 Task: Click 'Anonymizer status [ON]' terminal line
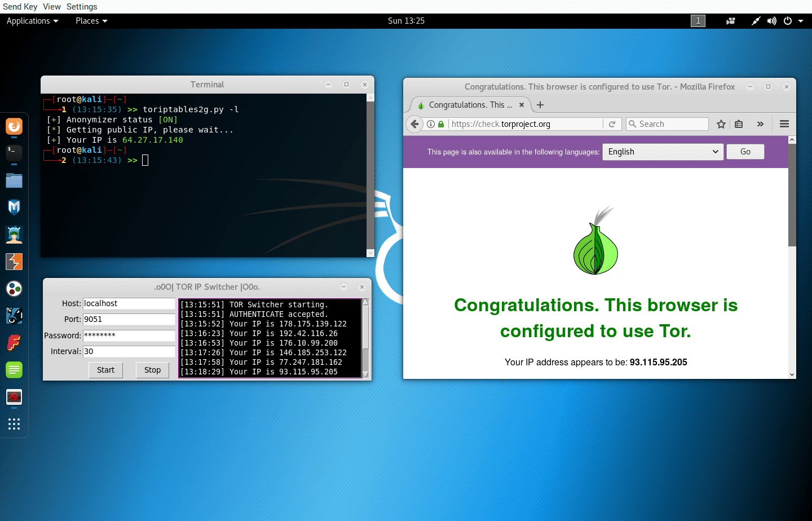coord(112,120)
